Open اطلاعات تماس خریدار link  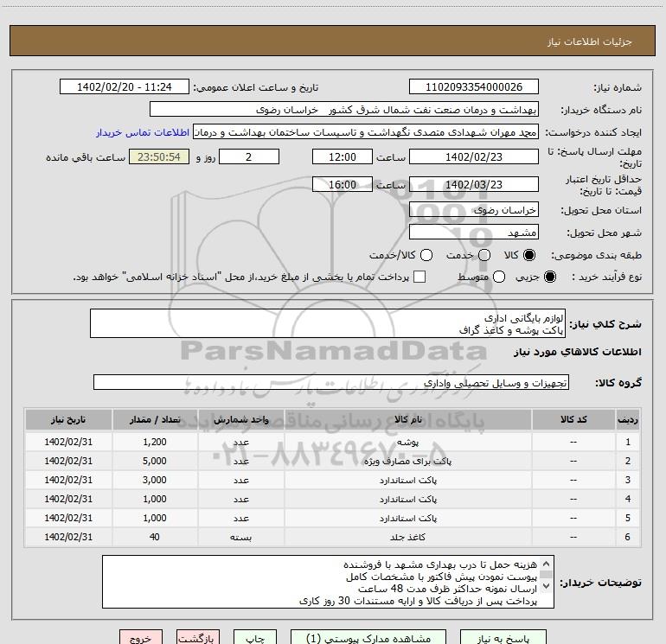pyautogui.click(x=143, y=132)
